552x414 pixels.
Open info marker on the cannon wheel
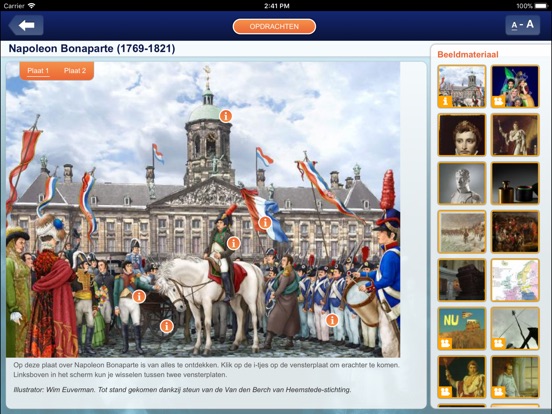click(x=167, y=326)
